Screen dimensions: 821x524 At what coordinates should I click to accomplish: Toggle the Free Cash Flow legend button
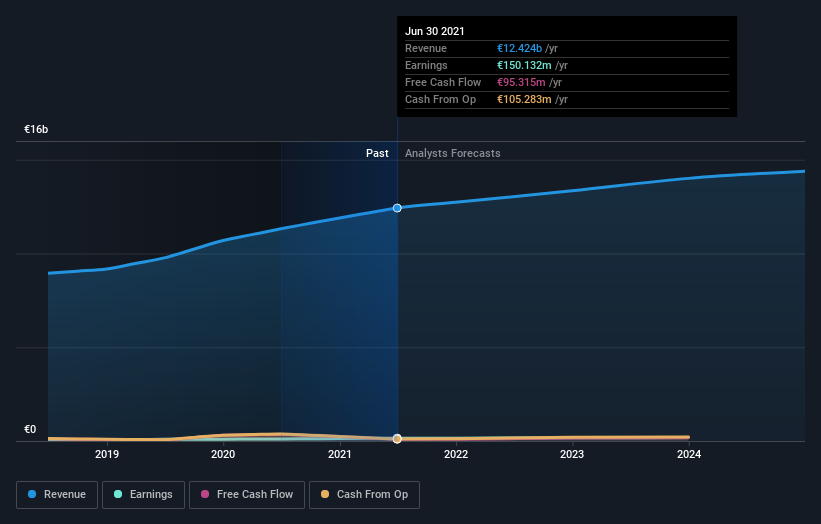coord(247,495)
